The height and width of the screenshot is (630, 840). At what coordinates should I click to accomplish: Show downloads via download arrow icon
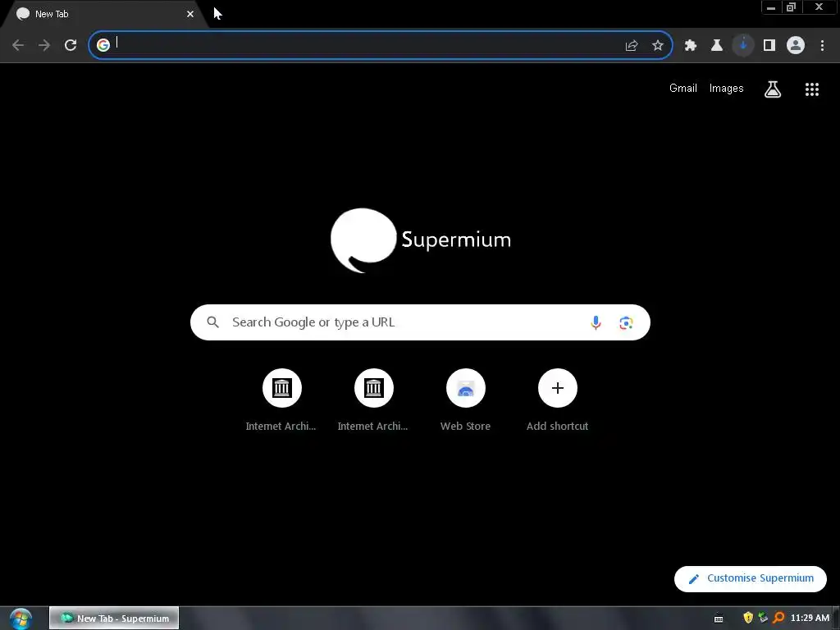(x=743, y=46)
